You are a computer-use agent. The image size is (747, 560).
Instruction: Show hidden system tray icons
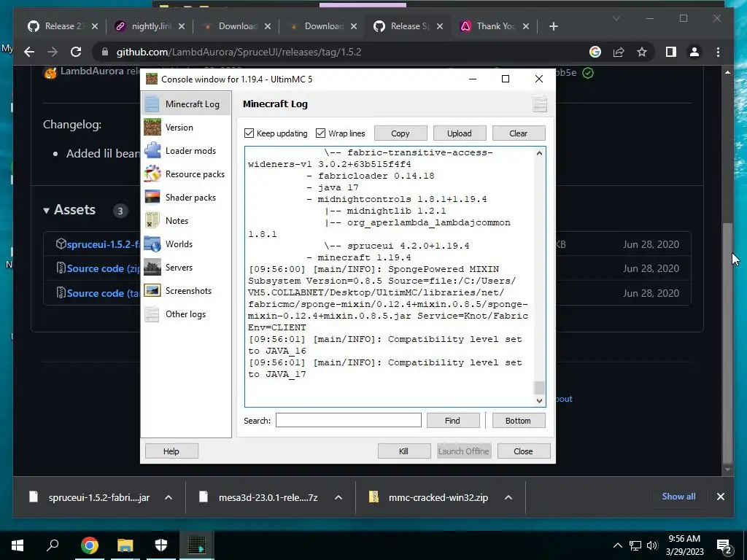tap(617, 545)
